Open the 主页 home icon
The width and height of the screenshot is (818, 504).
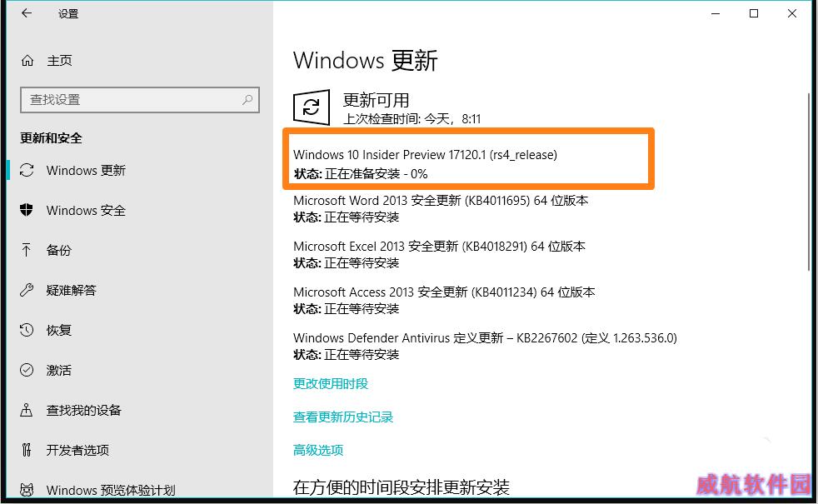click(27, 61)
